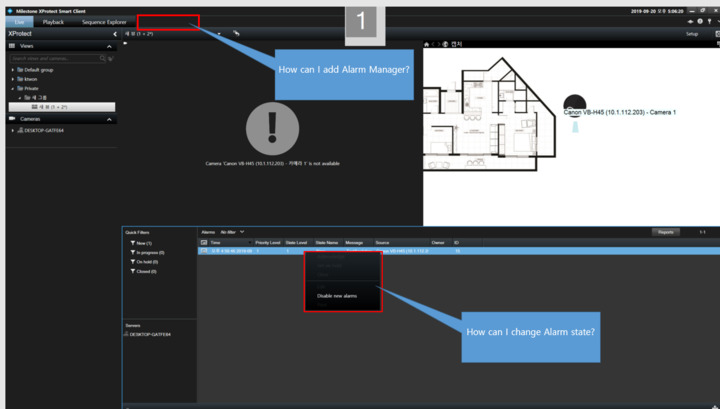The width and height of the screenshot is (720, 409).
Task: Sort alarms by Priority Level column
Action: (x=267, y=242)
